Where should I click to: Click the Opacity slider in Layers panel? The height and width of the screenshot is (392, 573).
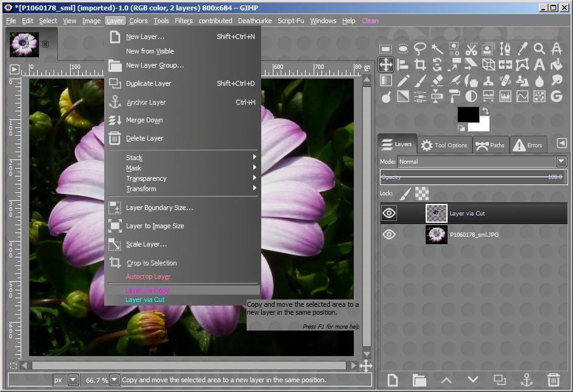473,177
